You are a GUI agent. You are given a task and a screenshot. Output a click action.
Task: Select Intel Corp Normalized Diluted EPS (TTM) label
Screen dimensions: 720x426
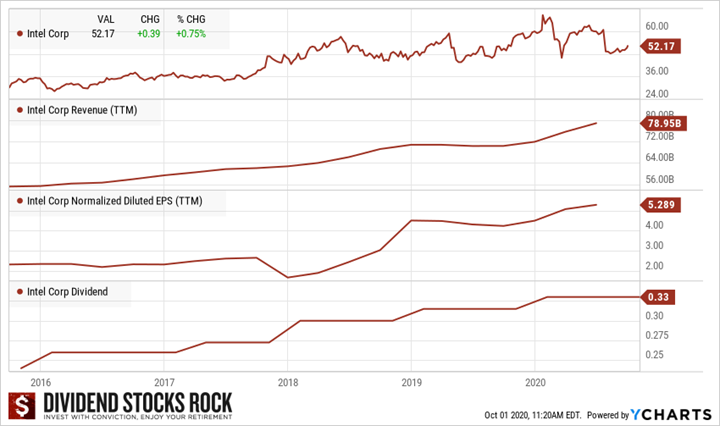pyautogui.click(x=114, y=201)
